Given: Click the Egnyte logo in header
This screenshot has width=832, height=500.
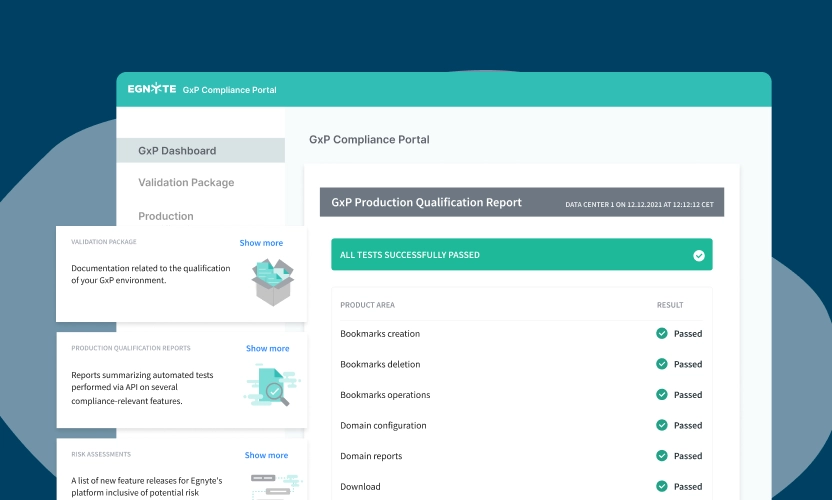Looking at the screenshot, I should (151, 89).
